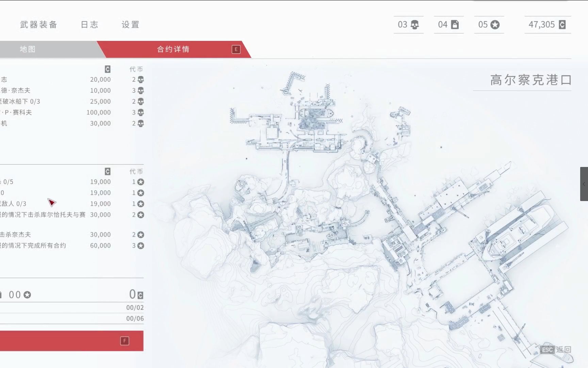Select the 破冰船下 0/3 contract row
The image size is (588, 368).
[71, 101]
